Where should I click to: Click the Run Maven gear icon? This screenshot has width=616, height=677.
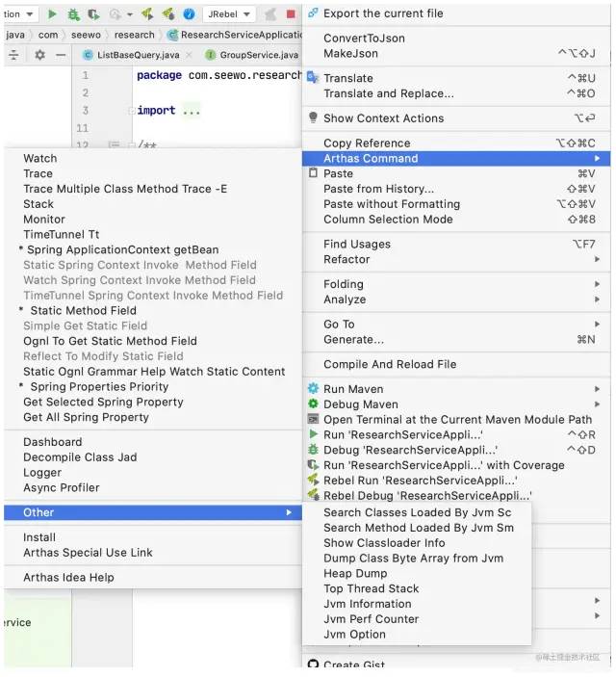coord(313,388)
